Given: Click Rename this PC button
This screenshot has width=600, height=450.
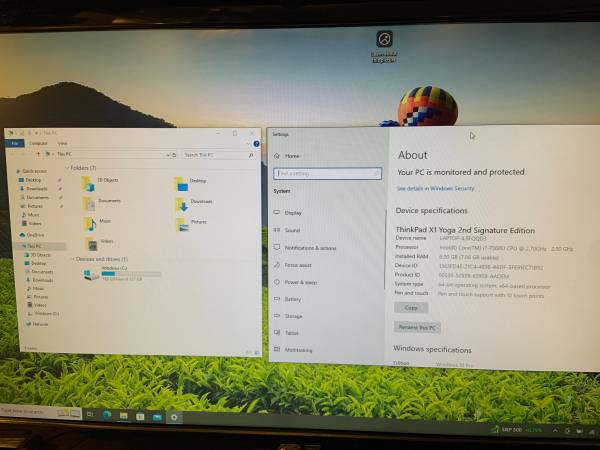Looking at the screenshot, I should [417, 328].
